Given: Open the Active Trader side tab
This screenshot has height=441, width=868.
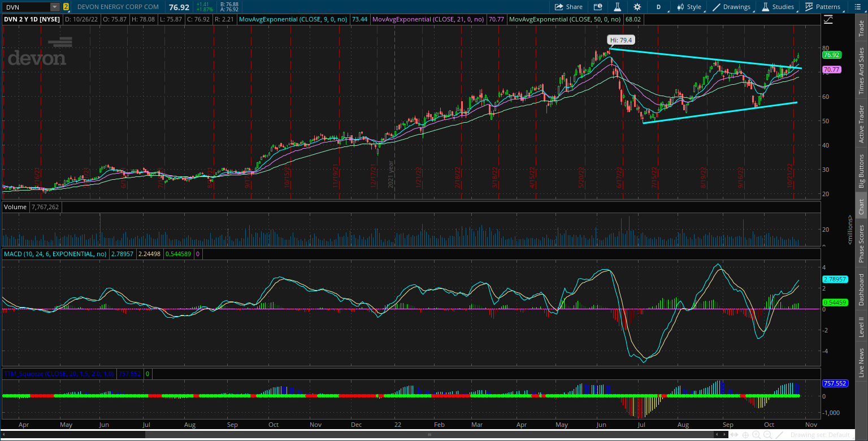Looking at the screenshot, I should click(x=861, y=124).
